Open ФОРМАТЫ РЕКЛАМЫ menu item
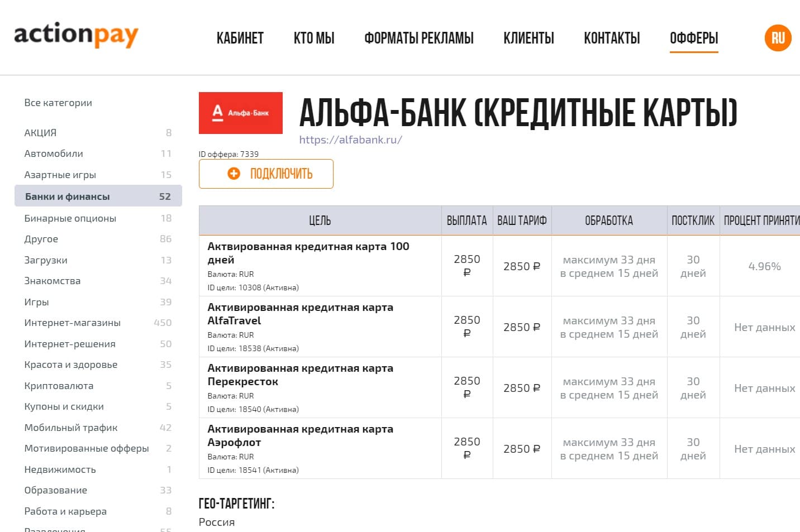800x532 pixels. tap(418, 38)
